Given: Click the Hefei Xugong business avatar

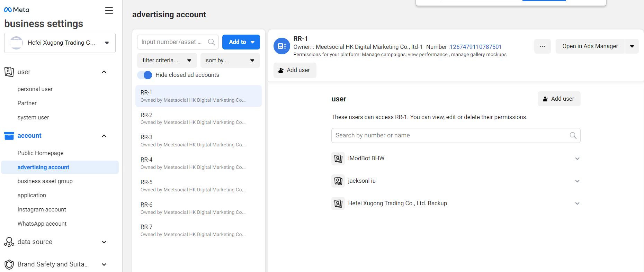Looking at the screenshot, I should (16, 43).
